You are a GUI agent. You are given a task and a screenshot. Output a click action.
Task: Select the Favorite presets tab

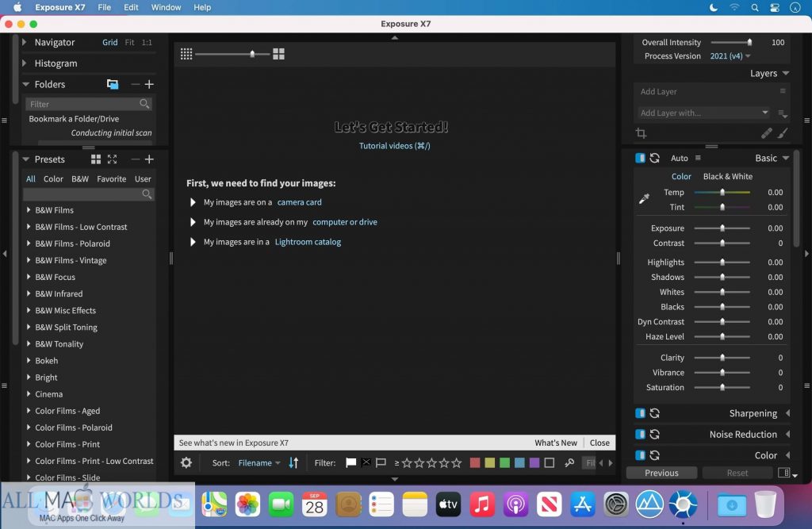click(111, 178)
